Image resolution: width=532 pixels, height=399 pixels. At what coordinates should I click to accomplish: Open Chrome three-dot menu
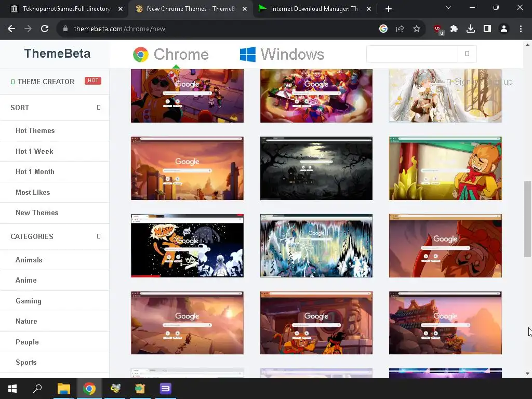(x=521, y=29)
